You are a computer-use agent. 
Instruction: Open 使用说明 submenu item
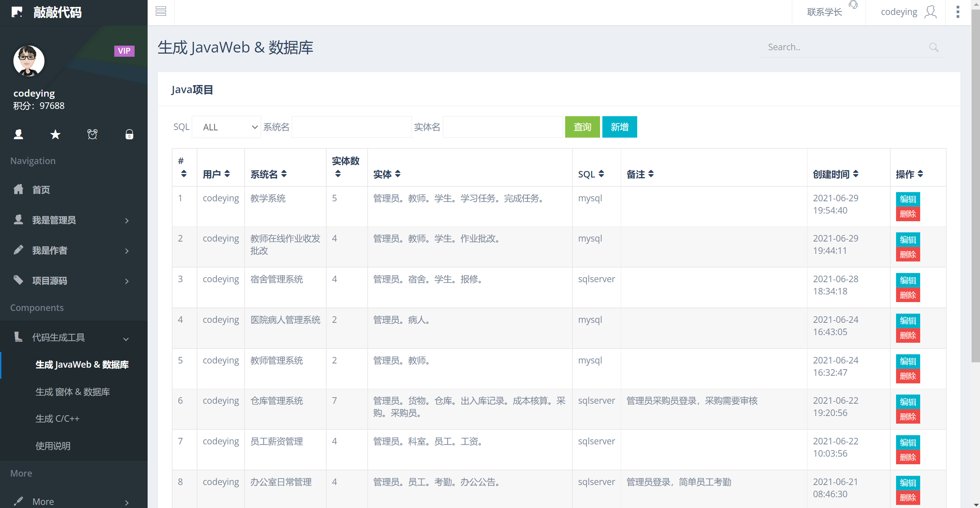tap(53, 446)
